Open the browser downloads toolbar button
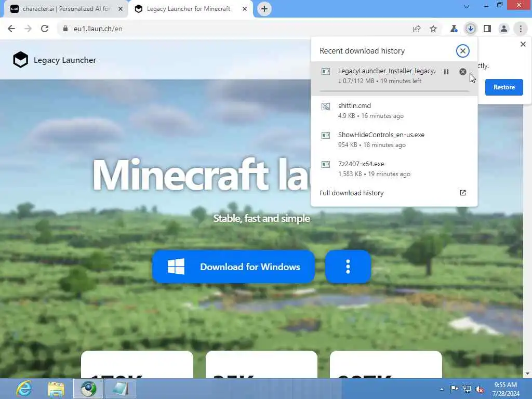This screenshot has width=532, height=399. (x=471, y=29)
